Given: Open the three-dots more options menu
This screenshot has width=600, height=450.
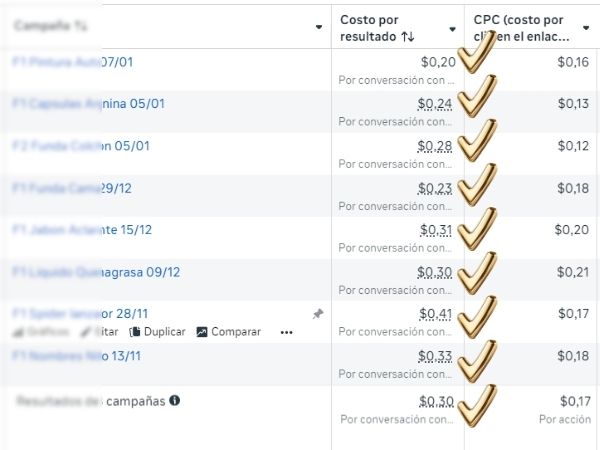Looking at the screenshot, I should (x=287, y=332).
